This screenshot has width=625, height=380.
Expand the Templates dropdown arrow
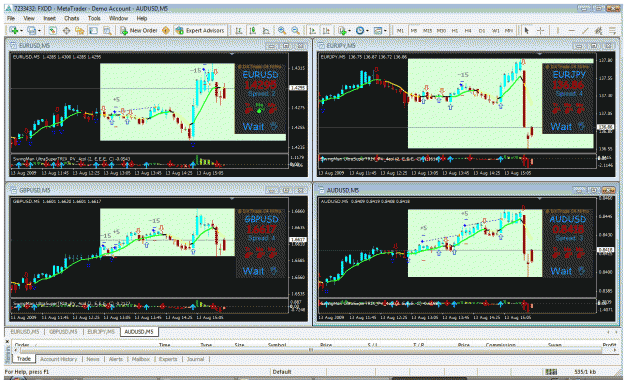point(385,31)
